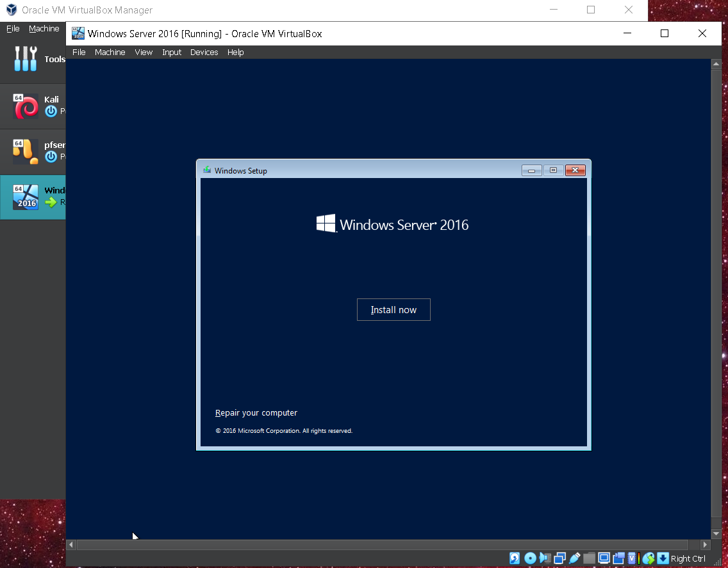
Task: Open the USB devices status icon
Action: (574, 558)
